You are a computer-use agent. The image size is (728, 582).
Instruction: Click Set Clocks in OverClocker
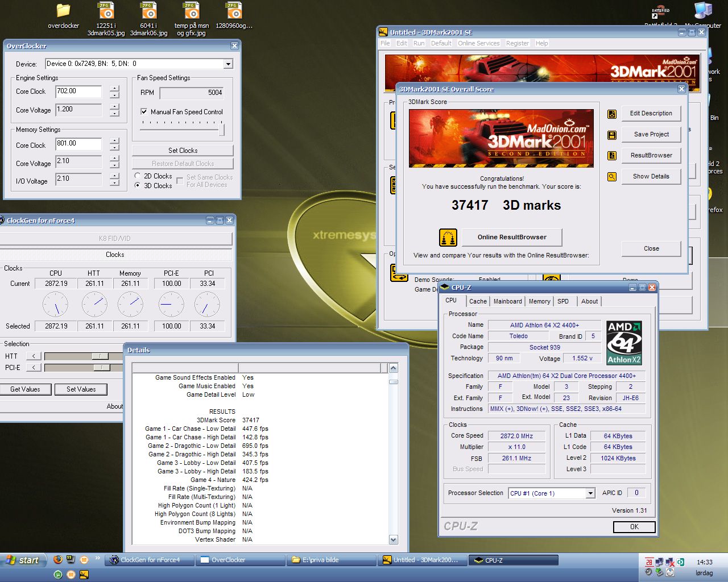pyautogui.click(x=183, y=151)
